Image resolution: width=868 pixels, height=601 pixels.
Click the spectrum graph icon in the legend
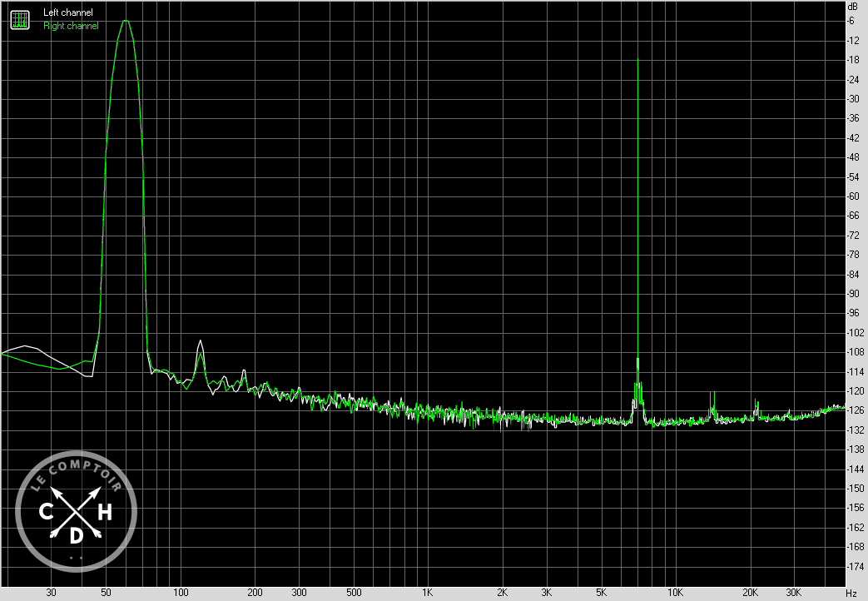(x=18, y=19)
